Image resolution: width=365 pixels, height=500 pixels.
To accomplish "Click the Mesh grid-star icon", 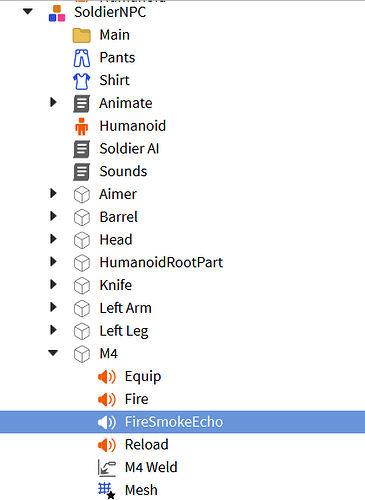I will [x=107, y=490].
